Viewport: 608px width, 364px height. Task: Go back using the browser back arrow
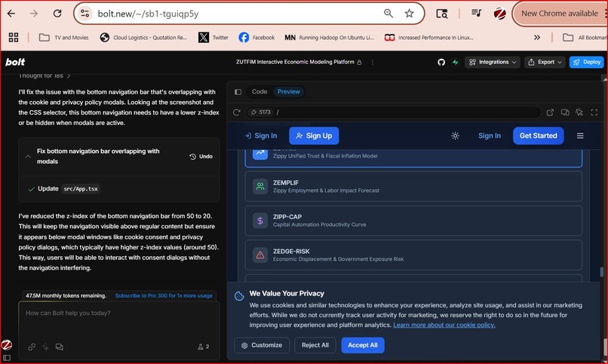pyautogui.click(x=11, y=14)
